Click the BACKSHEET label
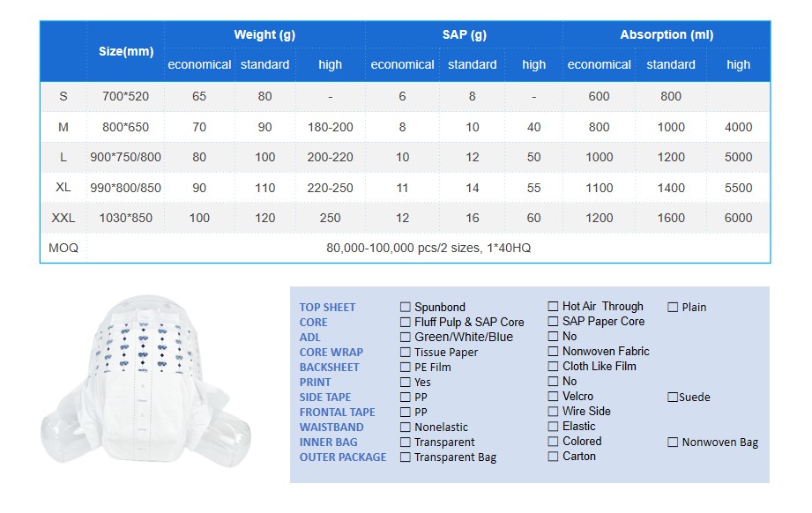812x513 pixels. (330, 368)
